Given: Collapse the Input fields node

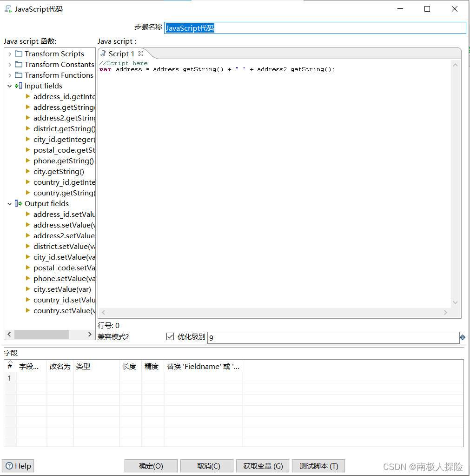Looking at the screenshot, I should click(x=10, y=86).
